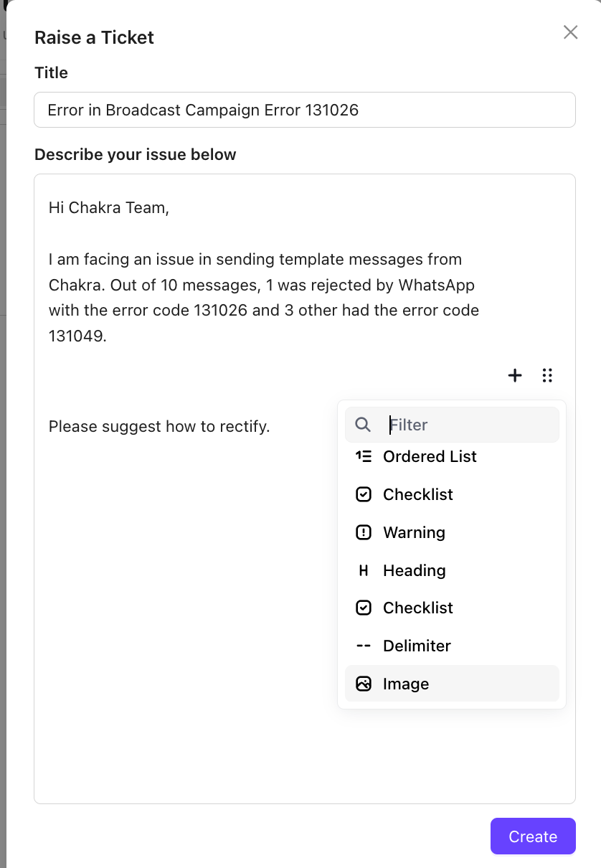Click the magnifying glass search icon
The height and width of the screenshot is (868, 601).
point(362,424)
